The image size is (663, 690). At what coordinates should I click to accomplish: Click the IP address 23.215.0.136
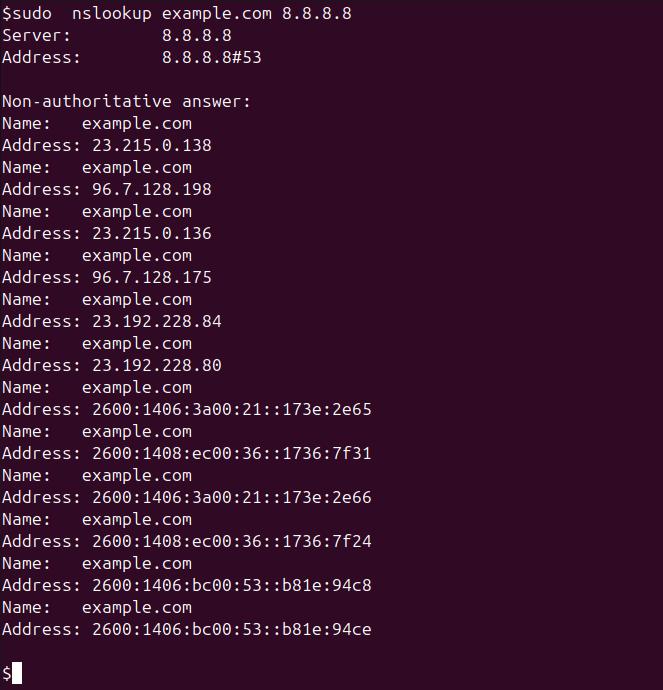click(x=151, y=233)
